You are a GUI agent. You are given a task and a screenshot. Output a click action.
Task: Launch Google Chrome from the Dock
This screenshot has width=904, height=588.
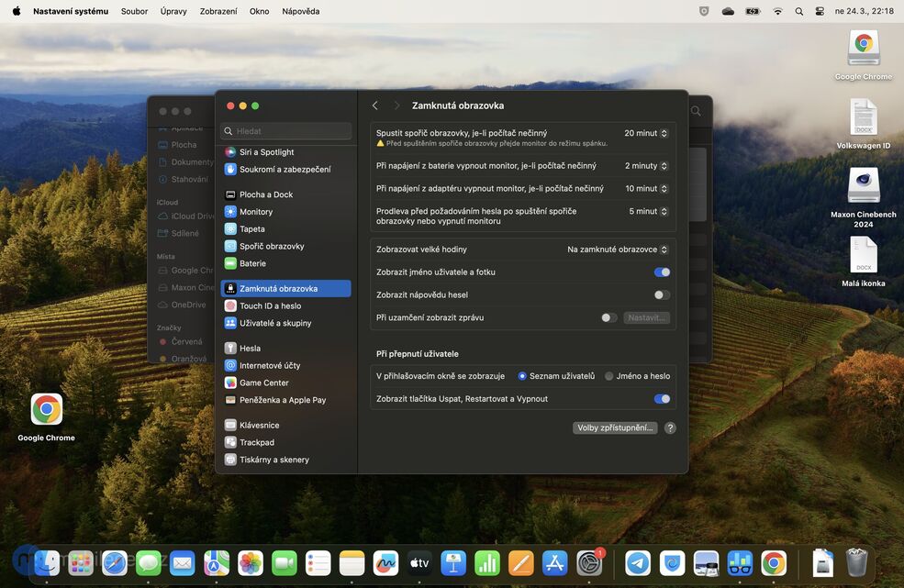tap(773, 563)
